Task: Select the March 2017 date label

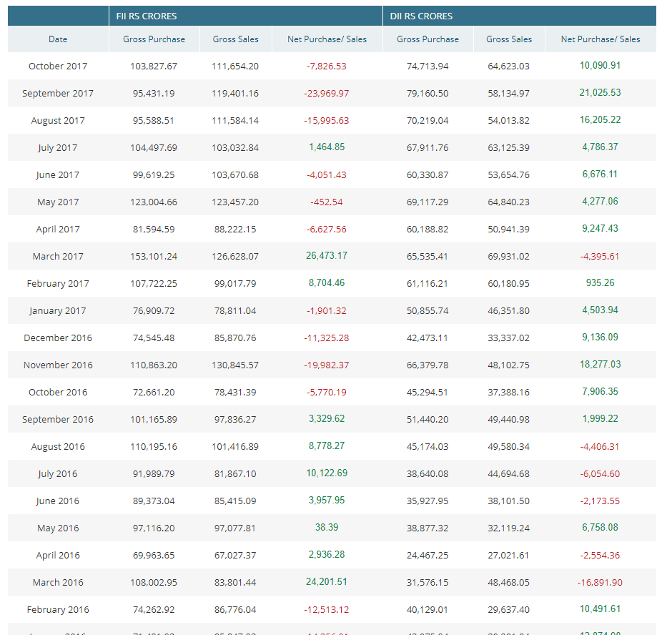Action: tap(58, 256)
